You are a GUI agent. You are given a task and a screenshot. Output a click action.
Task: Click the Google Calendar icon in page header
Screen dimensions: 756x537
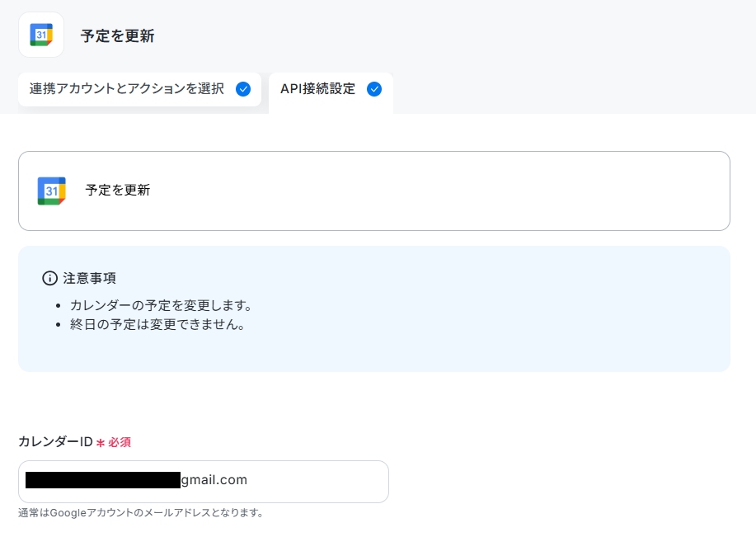[x=41, y=35]
